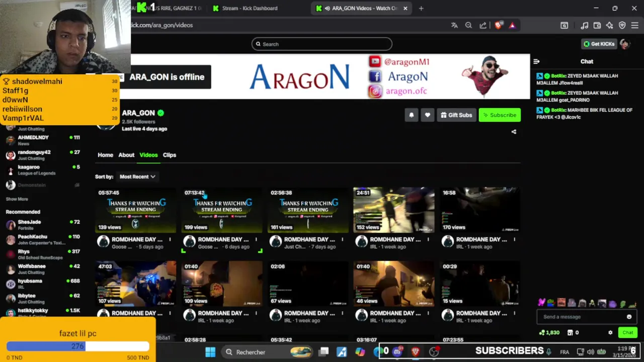Play the 01:40 video with 109 views
The image size is (644, 362).
point(222,284)
